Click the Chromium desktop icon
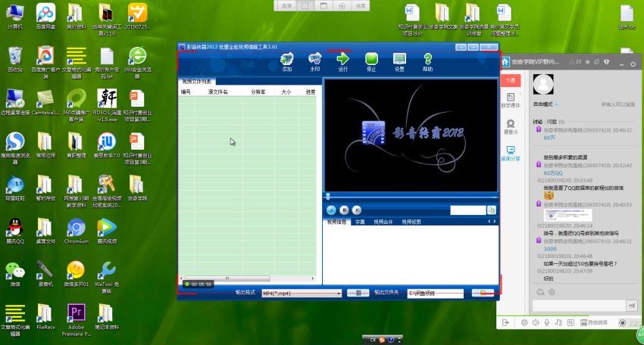Viewport: 644px width, 345px height. (77, 232)
